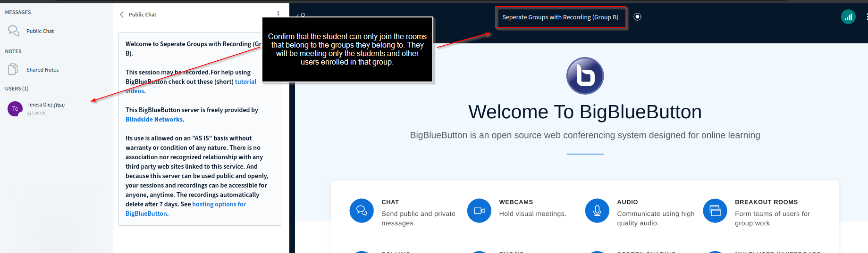The width and height of the screenshot is (868, 253).
Task: Toggle the user list button in top bar
Action: coord(301,16)
